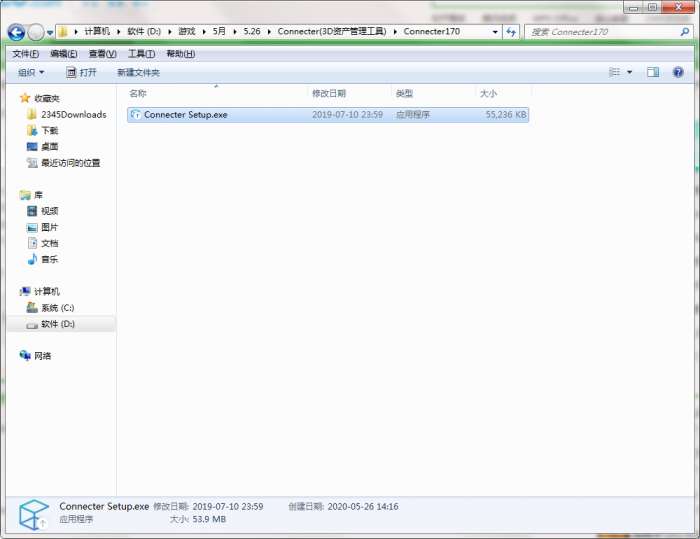The width and height of the screenshot is (700, 539).
Task: Select 计算机 in the navigation pane
Action: click(x=46, y=292)
